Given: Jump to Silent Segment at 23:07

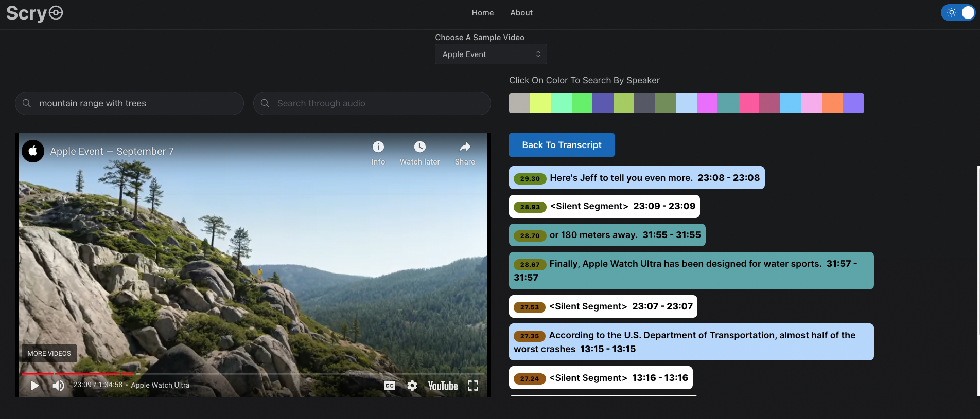Looking at the screenshot, I should click(x=603, y=306).
